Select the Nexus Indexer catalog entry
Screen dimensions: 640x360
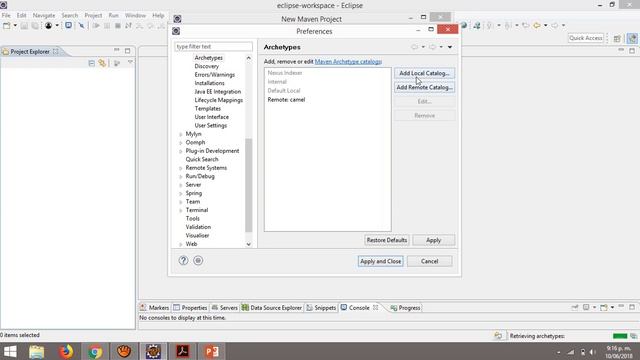pos(285,73)
